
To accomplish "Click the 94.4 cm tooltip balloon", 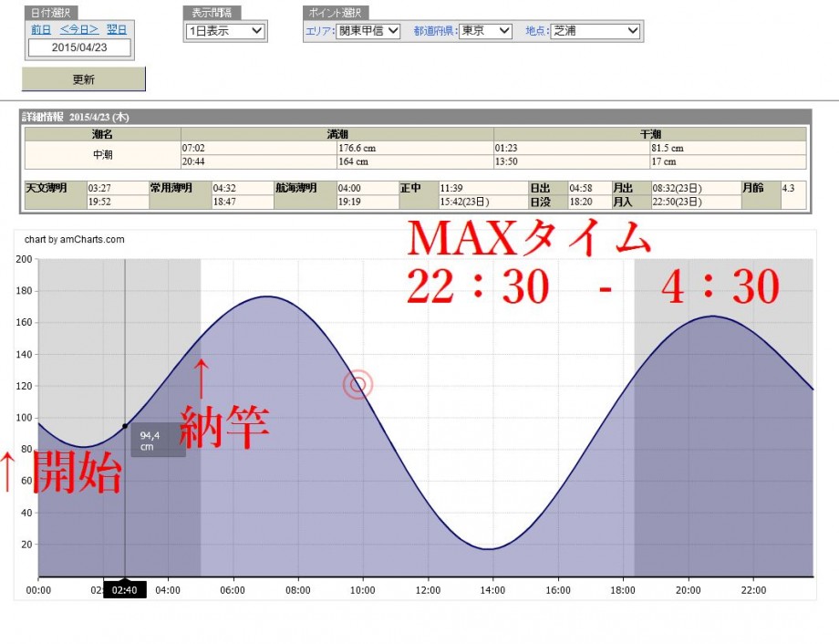I will pos(158,441).
